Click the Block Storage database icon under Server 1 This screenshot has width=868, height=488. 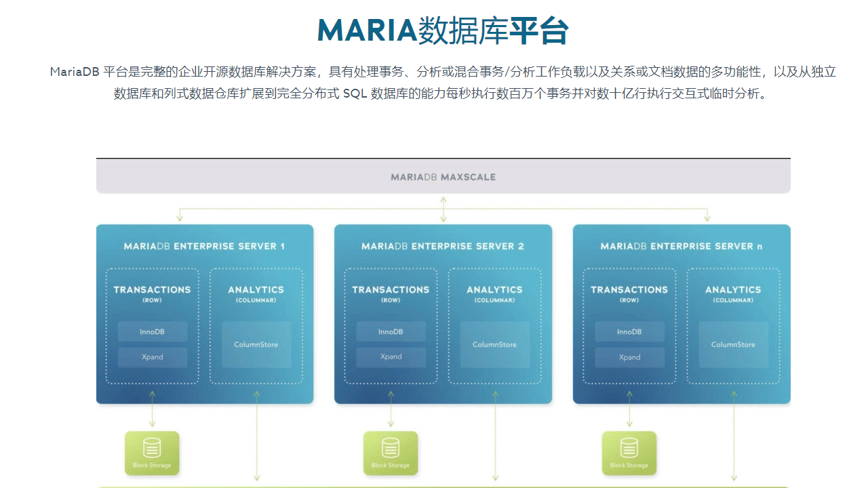click(x=152, y=448)
